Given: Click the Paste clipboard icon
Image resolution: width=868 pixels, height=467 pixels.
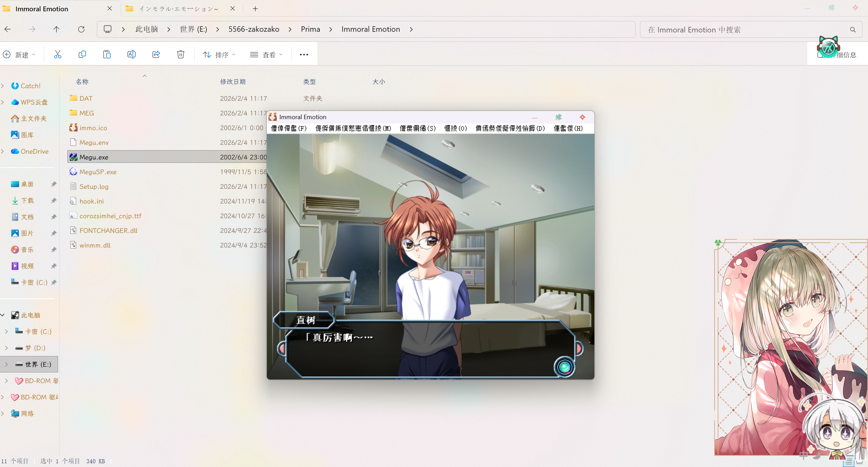Looking at the screenshot, I should pos(107,55).
